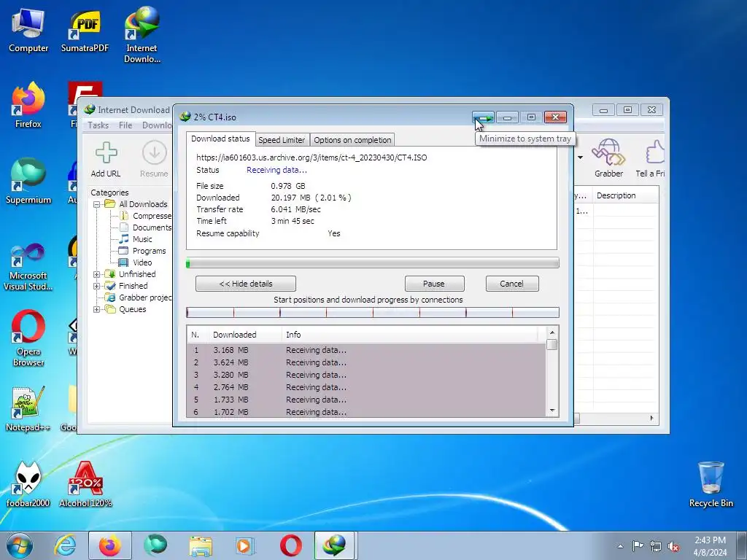The height and width of the screenshot is (560, 747).
Task: Expand the Finished category
Action: pos(97,286)
